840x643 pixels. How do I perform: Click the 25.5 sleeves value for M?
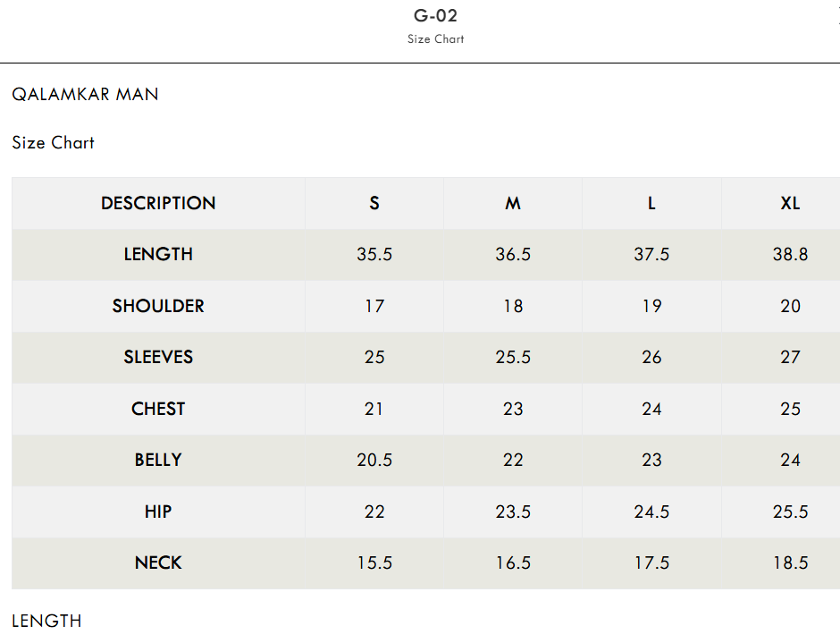tap(513, 357)
